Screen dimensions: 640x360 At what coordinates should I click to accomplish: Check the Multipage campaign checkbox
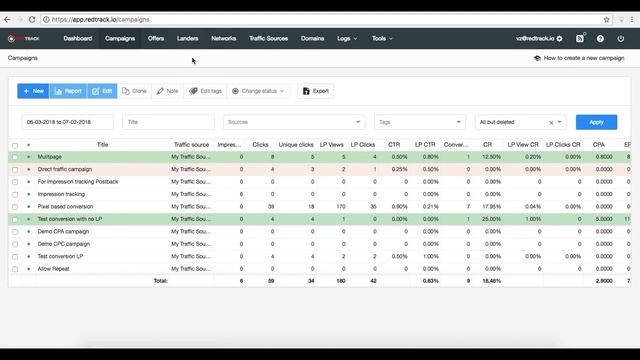[15, 157]
